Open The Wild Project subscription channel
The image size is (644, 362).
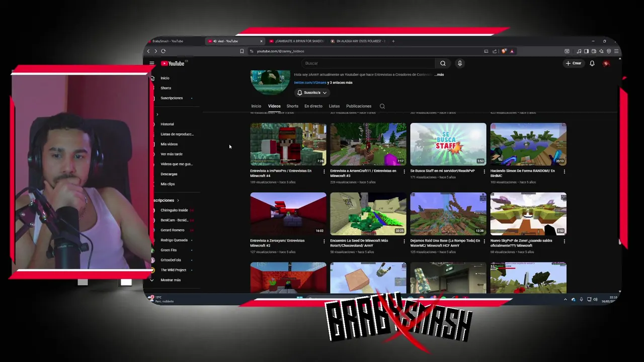point(174,270)
